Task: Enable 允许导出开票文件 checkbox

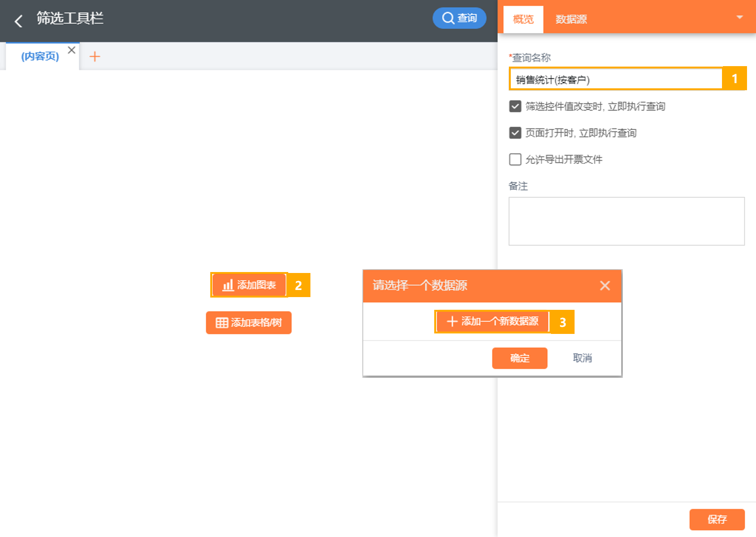Action: (515, 159)
